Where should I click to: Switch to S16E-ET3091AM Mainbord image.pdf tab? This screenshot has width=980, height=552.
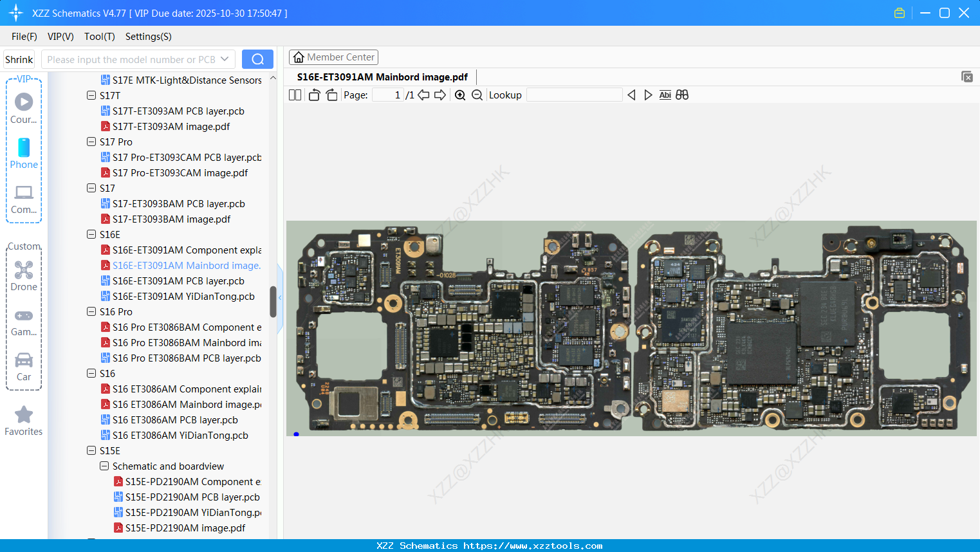click(x=382, y=77)
